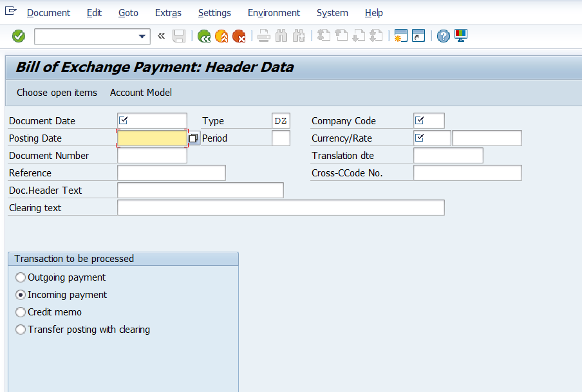Select the Incoming payment radio button

tap(21, 295)
